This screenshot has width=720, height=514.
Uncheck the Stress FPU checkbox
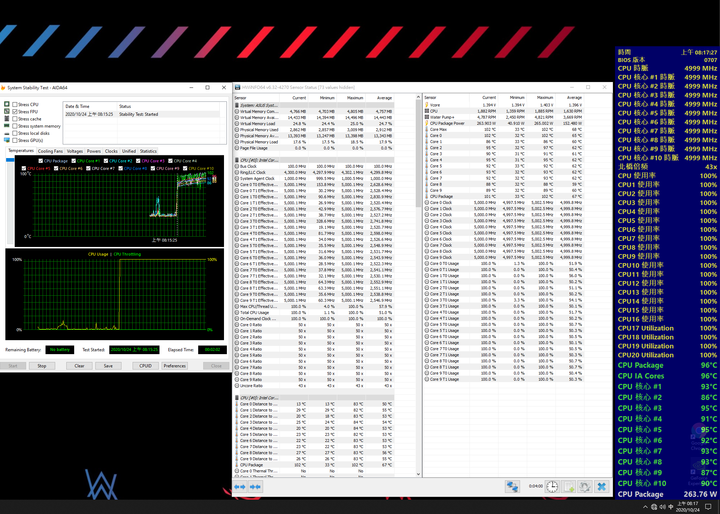pos(15,111)
